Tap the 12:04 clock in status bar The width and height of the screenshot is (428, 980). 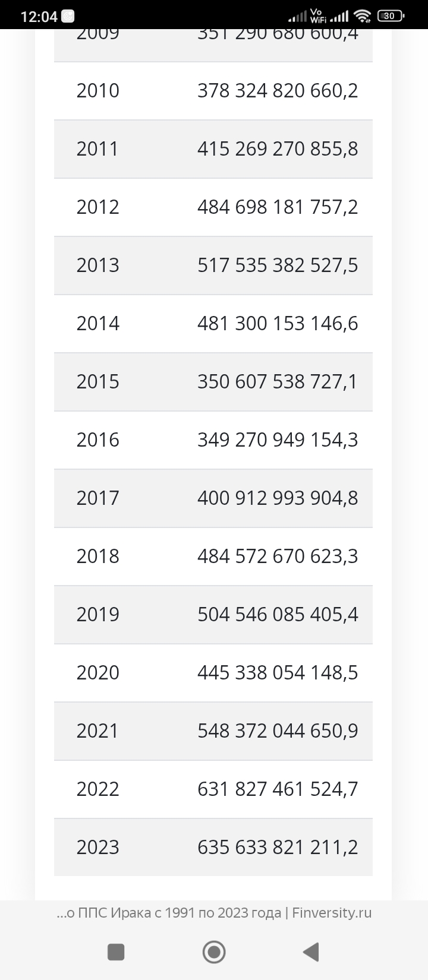(x=39, y=17)
